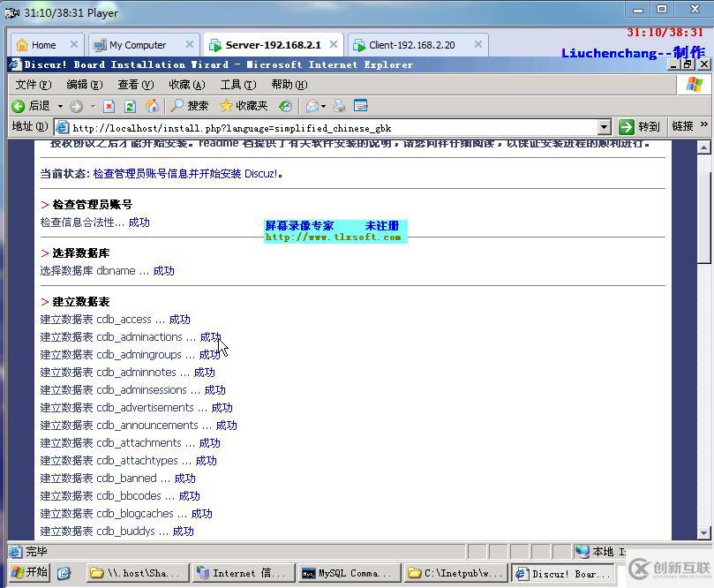714x588 pixels.
Task: Click the cdb_banned table row
Action: [118, 479]
